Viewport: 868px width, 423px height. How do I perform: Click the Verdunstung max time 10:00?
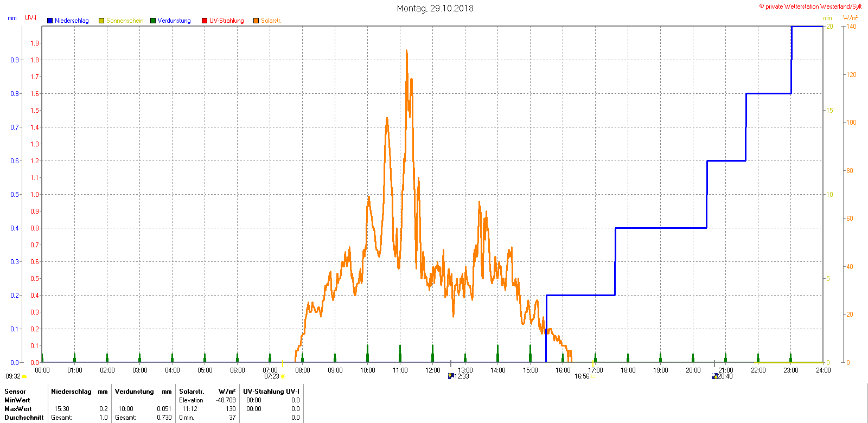point(126,409)
